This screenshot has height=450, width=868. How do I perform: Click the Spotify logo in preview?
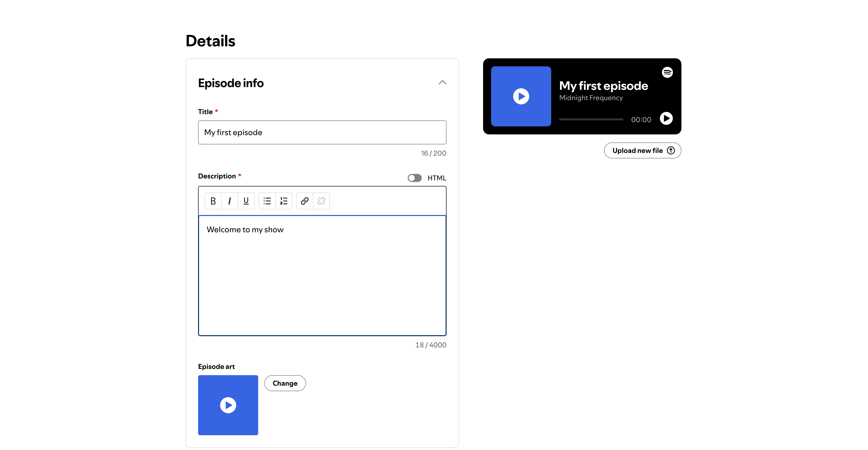(667, 72)
